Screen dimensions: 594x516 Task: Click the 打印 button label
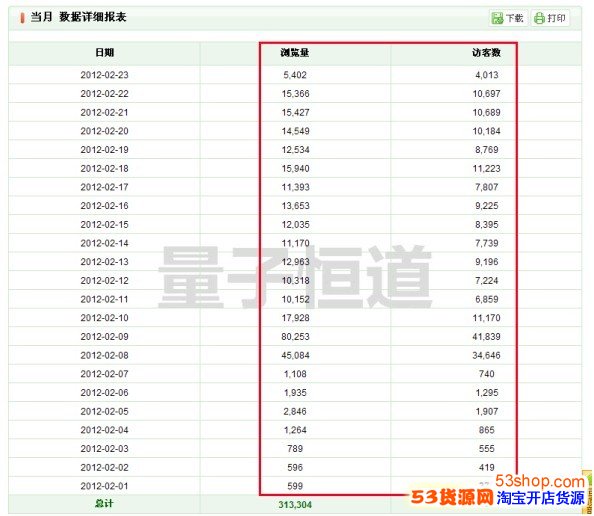tap(556, 18)
